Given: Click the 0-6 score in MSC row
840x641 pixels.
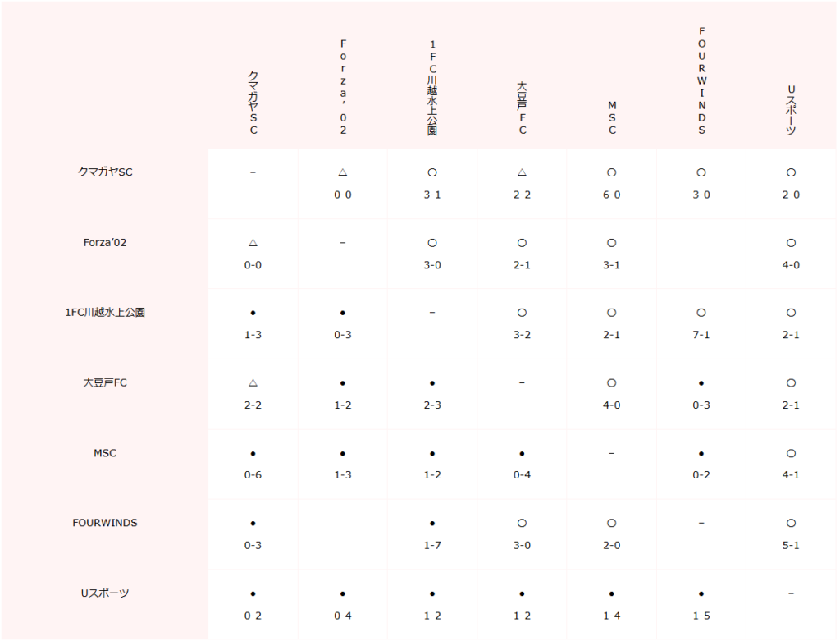Looking at the screenshot, I should pyautogui.click(x=253, y=475).
